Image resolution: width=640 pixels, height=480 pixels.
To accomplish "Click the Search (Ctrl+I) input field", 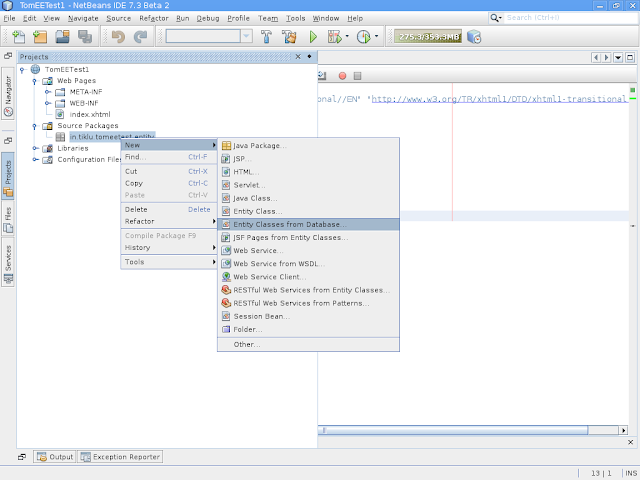I will point(571,18).
